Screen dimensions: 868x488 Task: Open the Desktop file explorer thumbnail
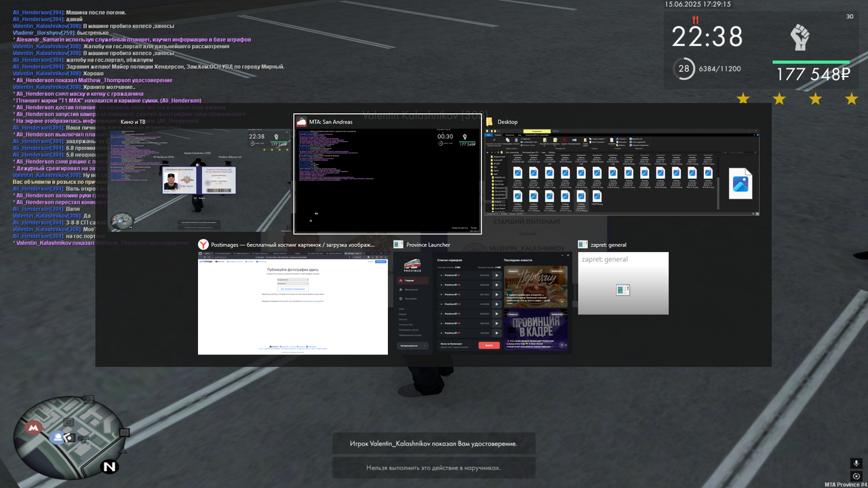(622, 173)
